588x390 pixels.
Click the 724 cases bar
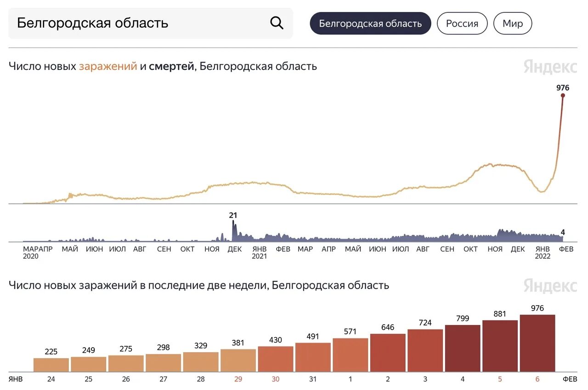tap(425, 350)
